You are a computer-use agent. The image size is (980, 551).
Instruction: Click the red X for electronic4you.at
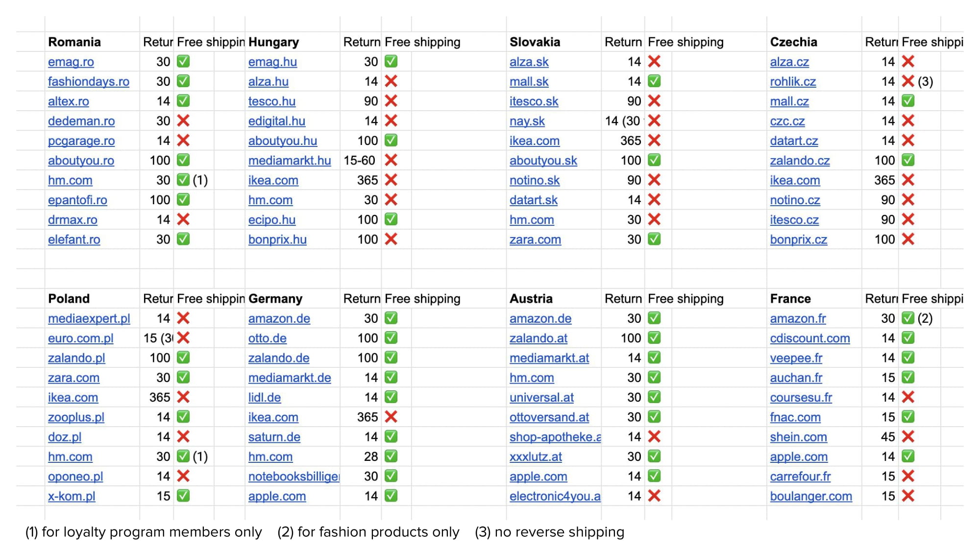(x=654, y=496)
